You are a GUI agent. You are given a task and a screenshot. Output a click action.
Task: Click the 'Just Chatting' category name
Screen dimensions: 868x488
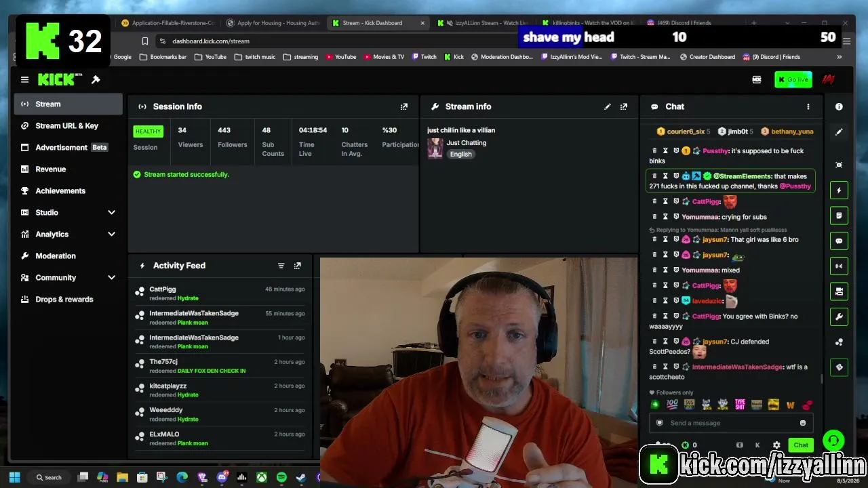(x=467, y=143)
